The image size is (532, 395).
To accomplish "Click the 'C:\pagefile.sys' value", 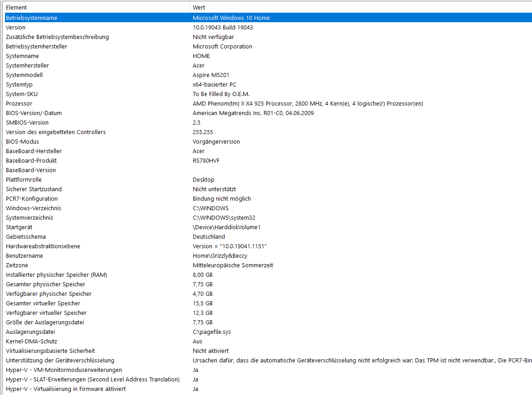I will click(x=212, y=332).
